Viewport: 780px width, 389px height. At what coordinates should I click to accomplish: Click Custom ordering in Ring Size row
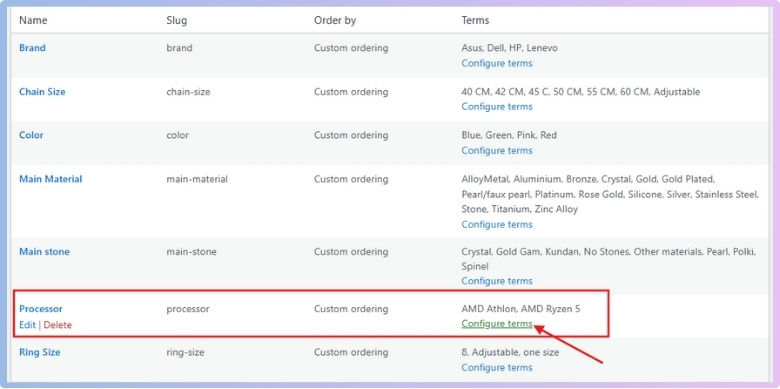(x=351, y=352)
